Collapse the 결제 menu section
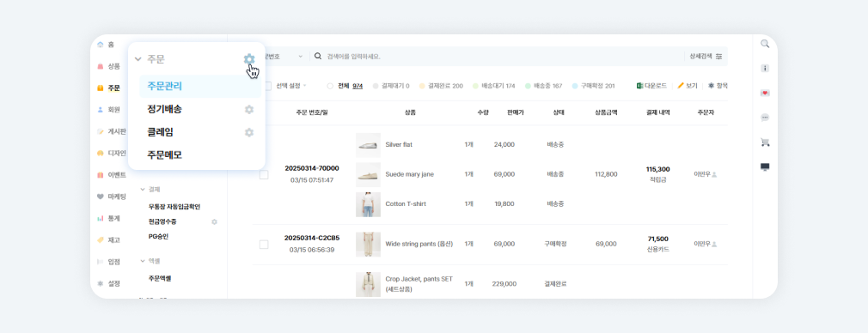The width and height of the screenshot is (868, 333). pos(143,189)
